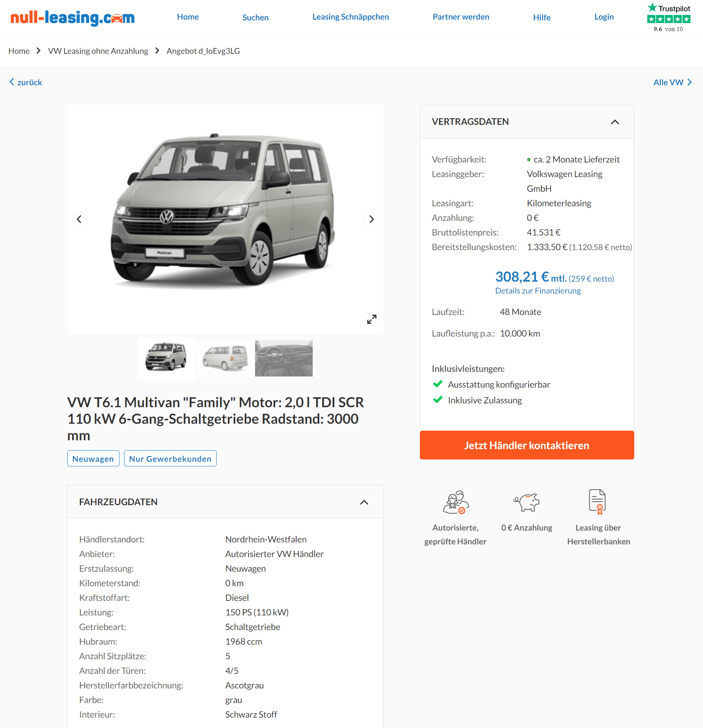Go back via zurück link

coord(26,82)
